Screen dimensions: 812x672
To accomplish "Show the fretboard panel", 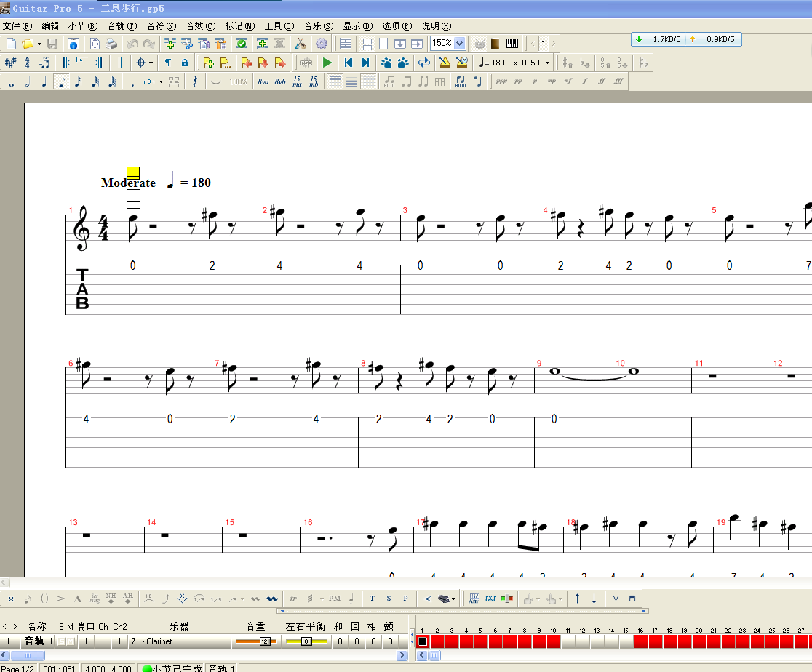I will click(495, 44).
